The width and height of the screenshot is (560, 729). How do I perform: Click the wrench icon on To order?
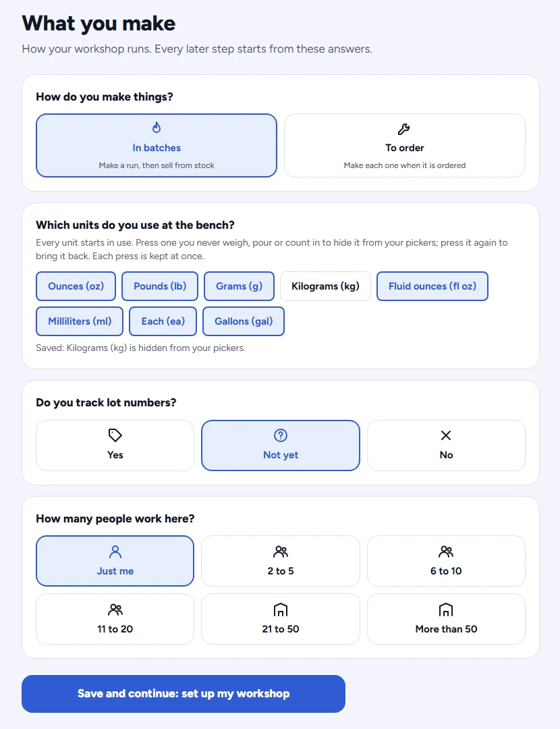click(x=404, y=129)
